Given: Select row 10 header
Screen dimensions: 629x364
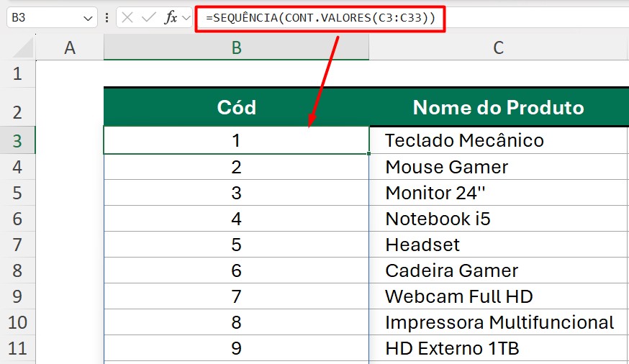Looking at the screenshot, I should coord(18,322).
